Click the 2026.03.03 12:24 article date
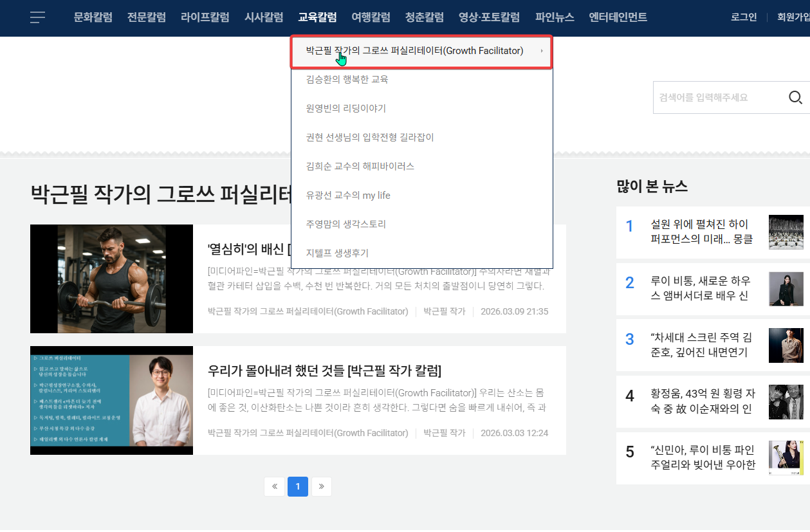Viewport: 810px width, 532px height. coord(515,433)
